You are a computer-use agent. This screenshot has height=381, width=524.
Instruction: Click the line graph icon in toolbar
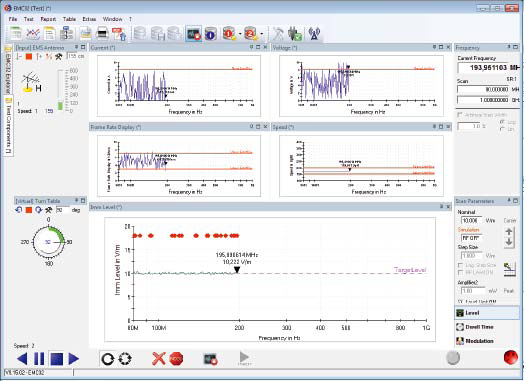33,34
